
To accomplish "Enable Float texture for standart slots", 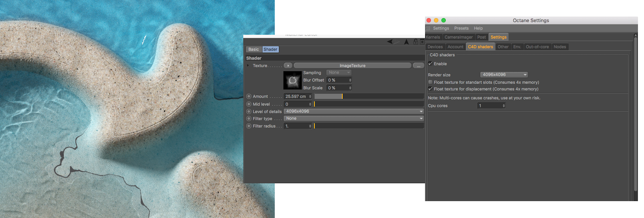I will [x=430, y=82].
